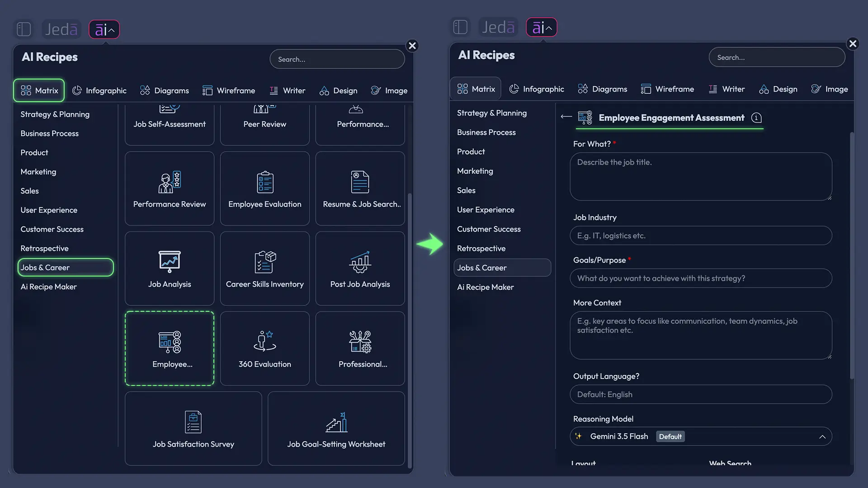The height and width of the screenshot is (488, 868).
Task: Toggle sidebar panel icon in left window
Action: pyautogui.click(x=24, y=29)
